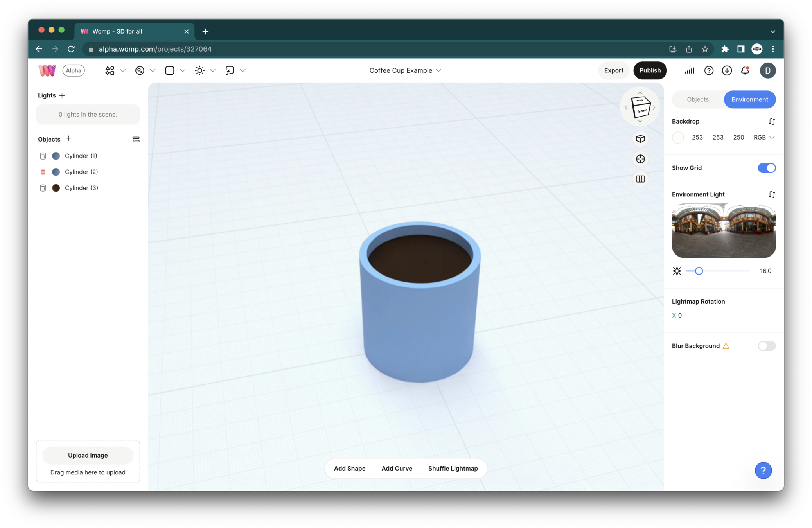Click the light (sun) tool icon

pos(199,70)
